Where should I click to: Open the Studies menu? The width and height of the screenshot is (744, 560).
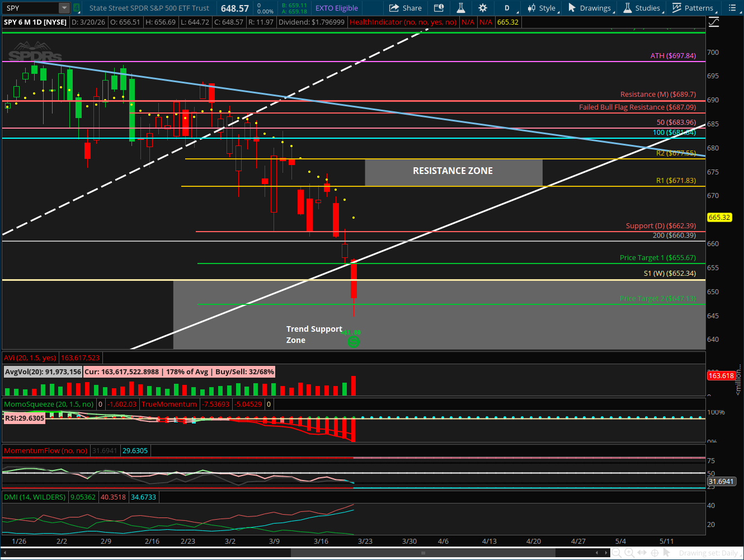click(643, 8)
